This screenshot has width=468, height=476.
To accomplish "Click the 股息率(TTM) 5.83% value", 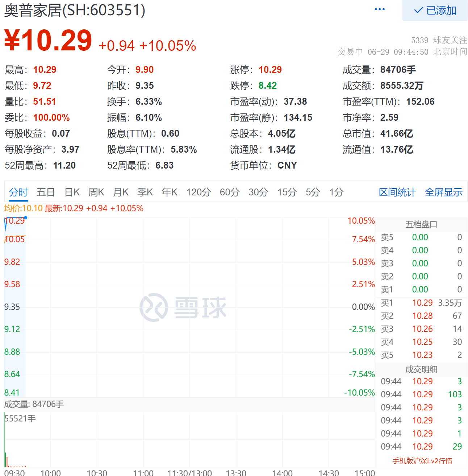I will click(184, 149).
